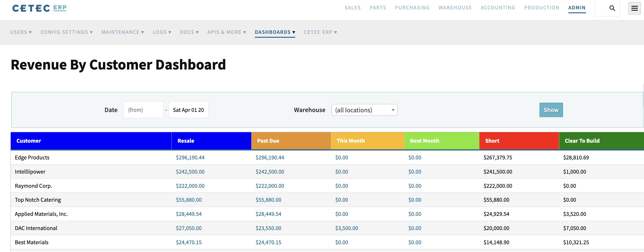The image size is (644, 252).
Task: Open the Config Settings dropdown
Action: pos(67,32)
